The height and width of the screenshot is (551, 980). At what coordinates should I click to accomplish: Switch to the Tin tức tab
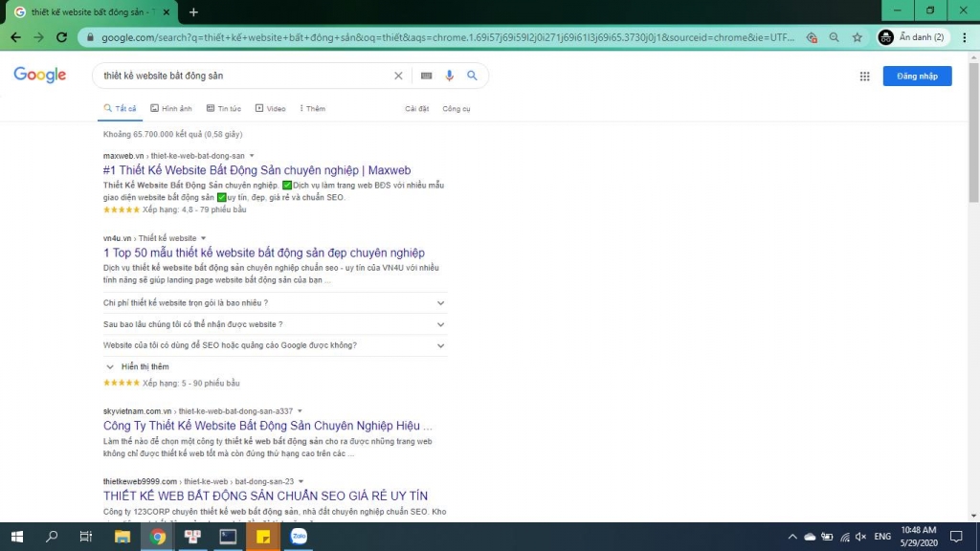pyautogui.click(x=224, y=109)
